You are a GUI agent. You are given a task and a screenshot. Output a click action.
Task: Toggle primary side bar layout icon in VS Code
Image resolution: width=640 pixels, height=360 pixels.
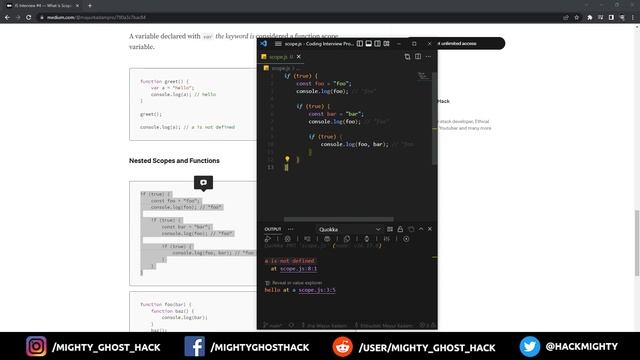(x=360, y=44)
